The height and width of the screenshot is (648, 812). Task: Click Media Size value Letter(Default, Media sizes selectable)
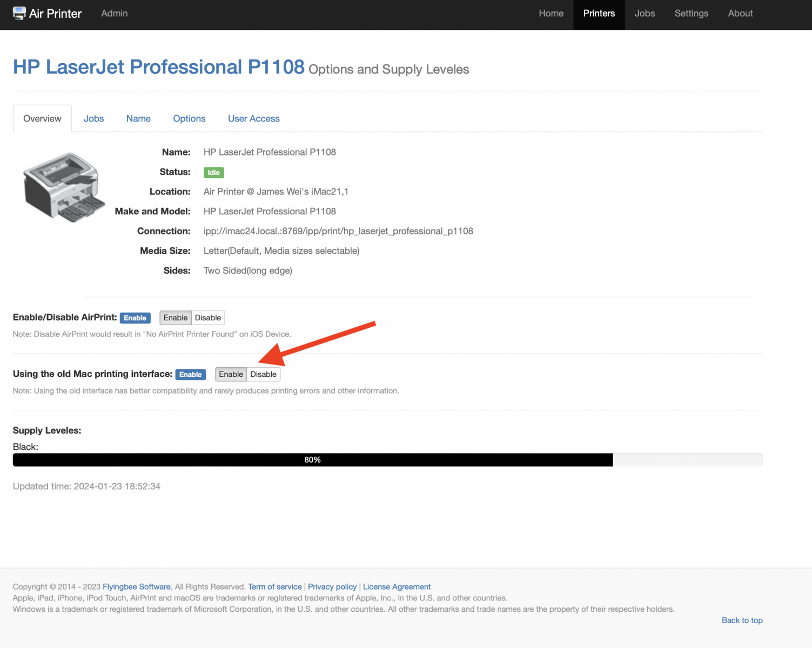[281, 251]
